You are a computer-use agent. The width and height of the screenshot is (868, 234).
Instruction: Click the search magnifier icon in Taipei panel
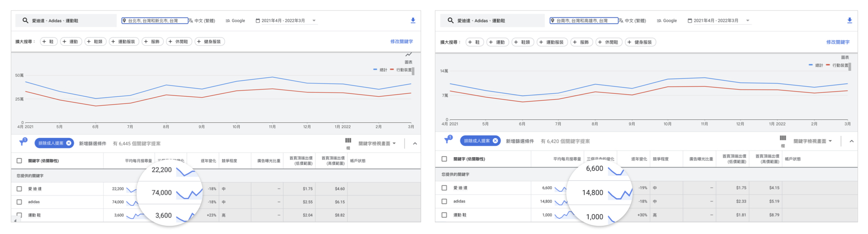(25, 20)
